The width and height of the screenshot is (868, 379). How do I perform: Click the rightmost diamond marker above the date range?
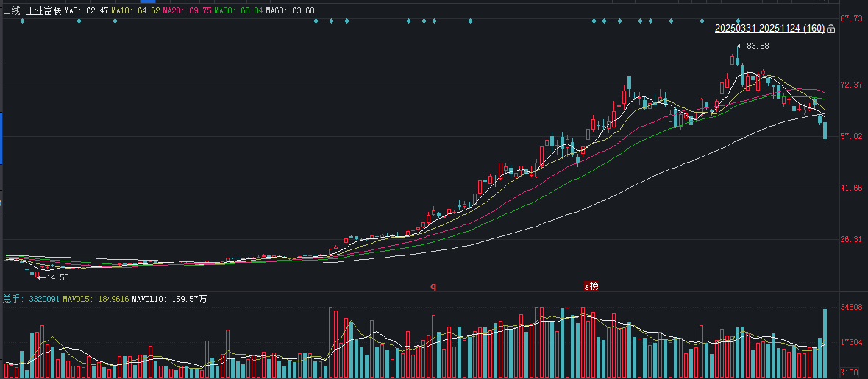739,21
